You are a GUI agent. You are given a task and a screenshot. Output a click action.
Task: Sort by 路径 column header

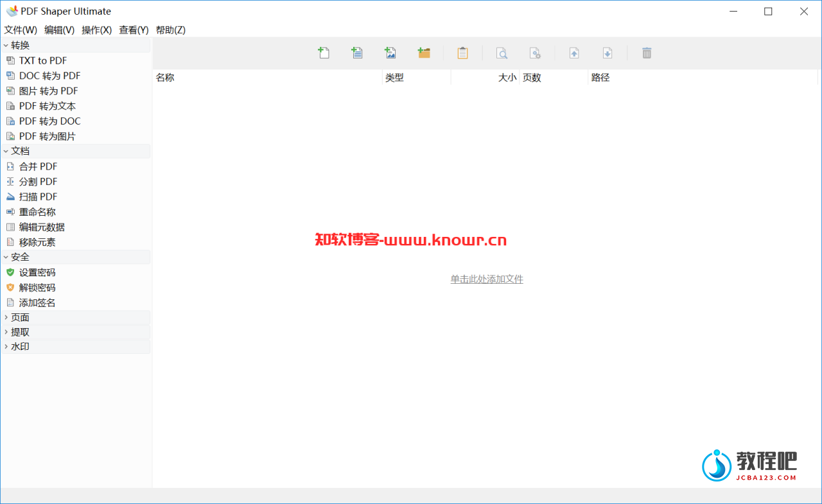[704, 78]
